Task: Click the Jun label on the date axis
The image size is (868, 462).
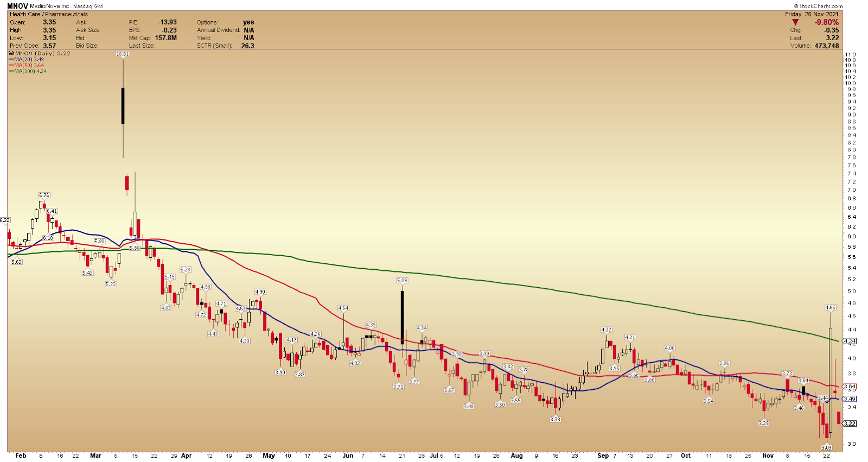Action: tap(348, 455)
